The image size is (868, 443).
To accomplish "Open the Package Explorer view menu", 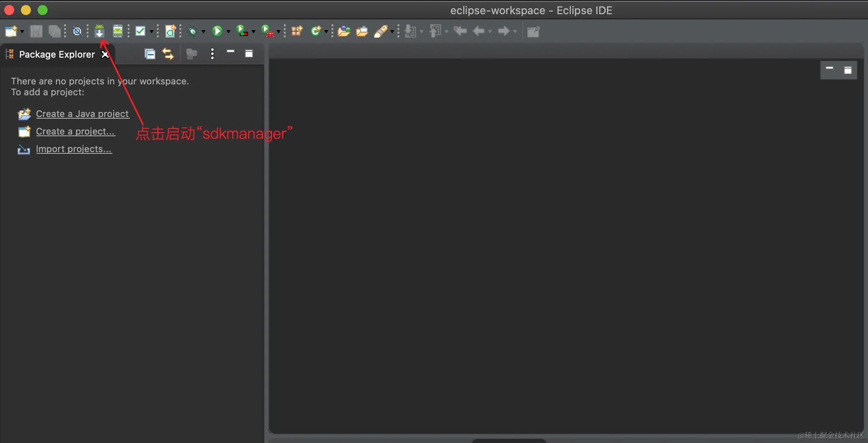I will [212, 53].
